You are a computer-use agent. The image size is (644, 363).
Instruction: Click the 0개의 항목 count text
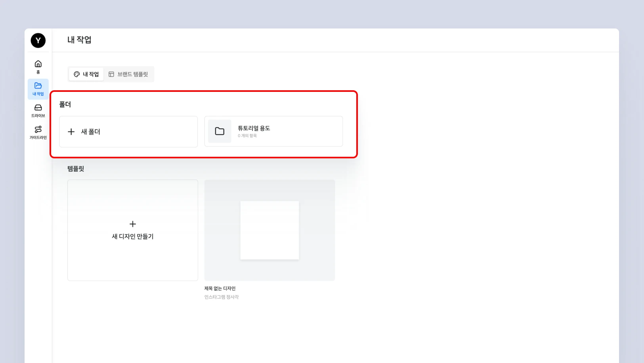point(247,136)
